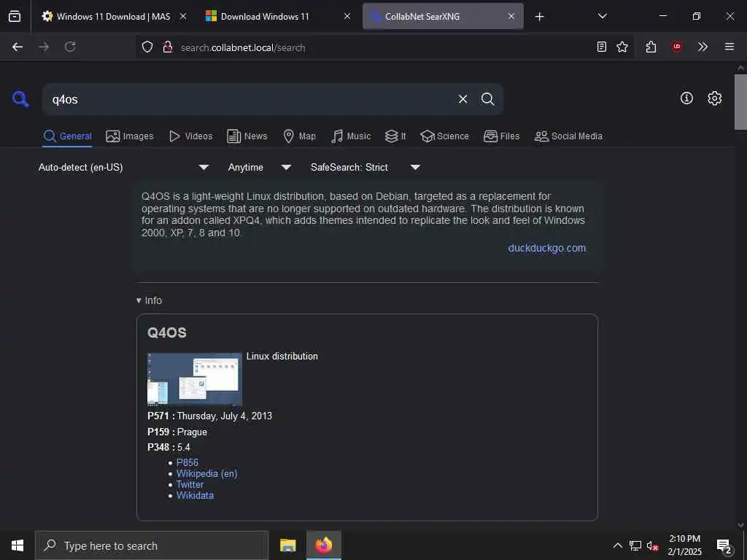Open the Firefox hamburger menu

pyautogui.click(x=729, y=47)
